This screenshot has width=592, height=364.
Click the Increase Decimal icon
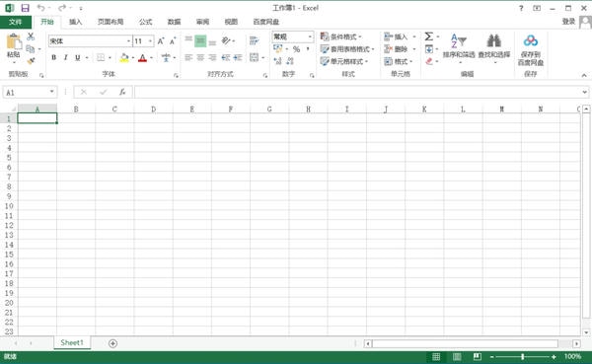(x=277, y=61)
